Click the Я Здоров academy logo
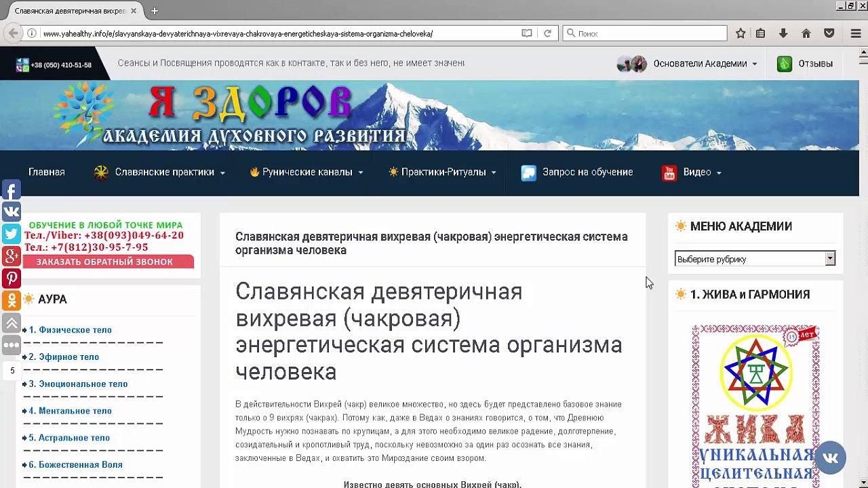This screenshot has height=488, width=868. (x=231, y=115)
